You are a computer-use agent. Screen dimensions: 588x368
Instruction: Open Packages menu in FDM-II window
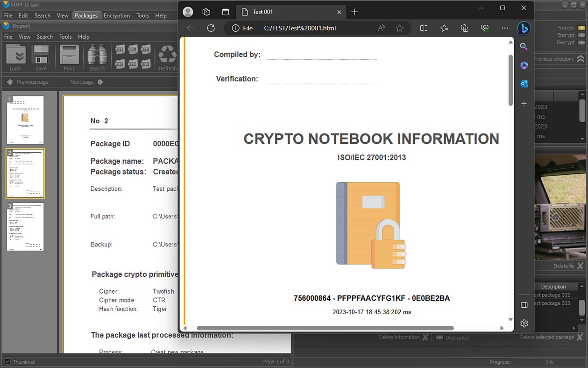(86, 15)
